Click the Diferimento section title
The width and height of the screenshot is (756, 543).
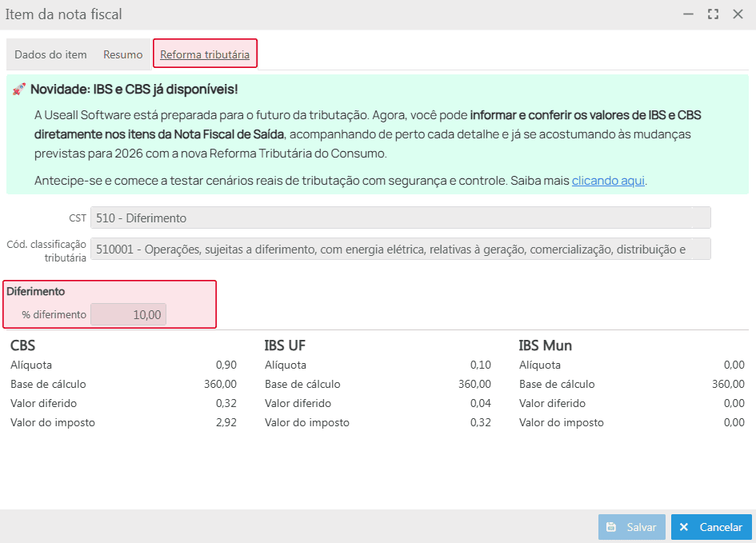36,291
